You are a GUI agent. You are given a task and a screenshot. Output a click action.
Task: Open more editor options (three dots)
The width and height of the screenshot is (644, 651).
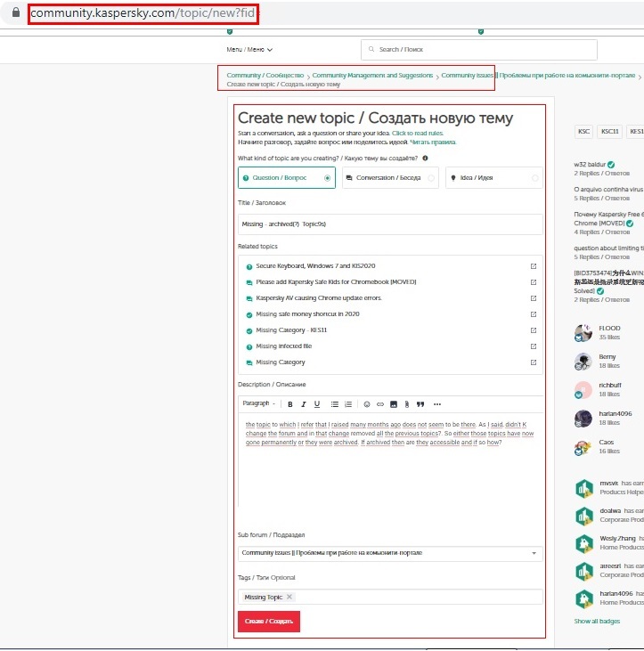437,404
